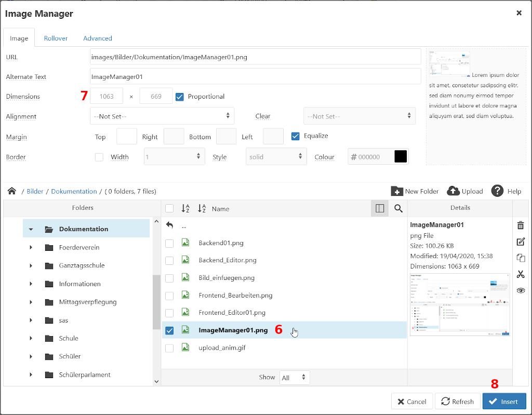Image resolution: width=532 pixels, height=415 pixels.
Task: Sort file names alphabetically second icon
Action: (x=202, y=208)
